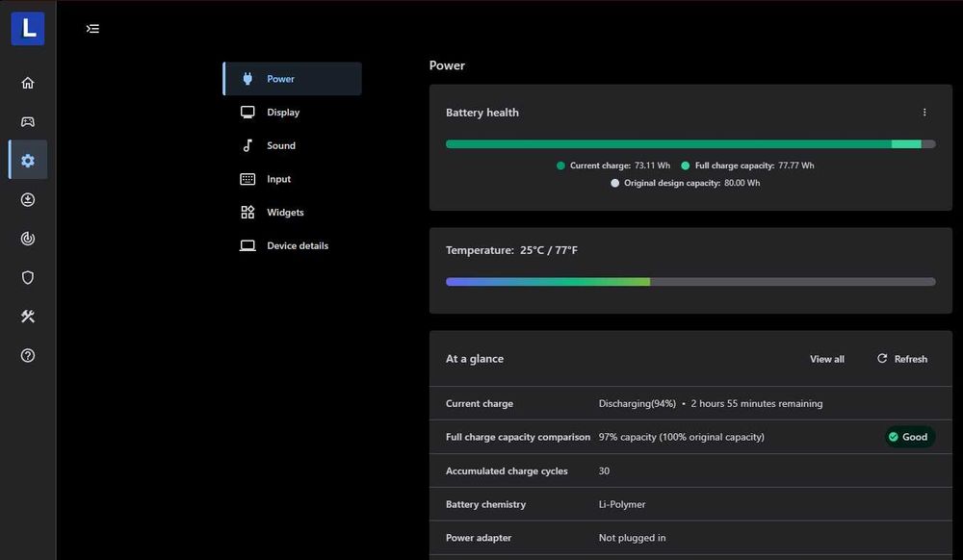Click the 'Power adapter' row label
The image size is (963, 560).
click(479, 537)
